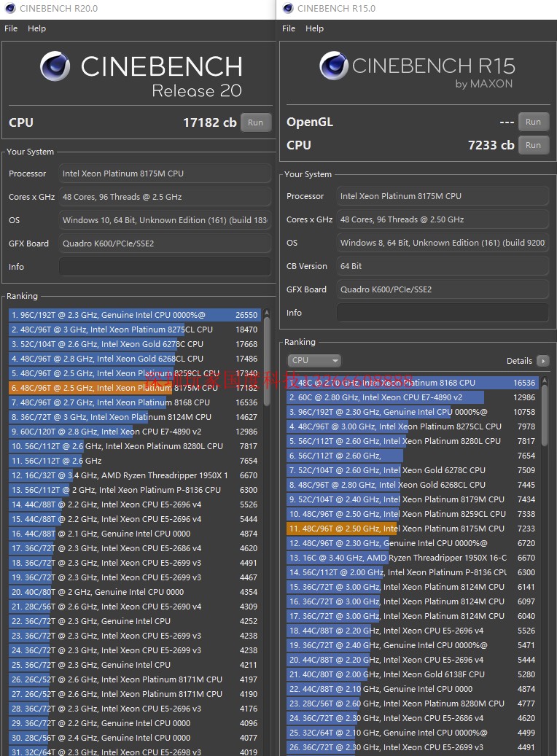This screenshot has height=756, width=557.
Task: Click the Info field in Cinebench R15
Action: coord(443,313)
